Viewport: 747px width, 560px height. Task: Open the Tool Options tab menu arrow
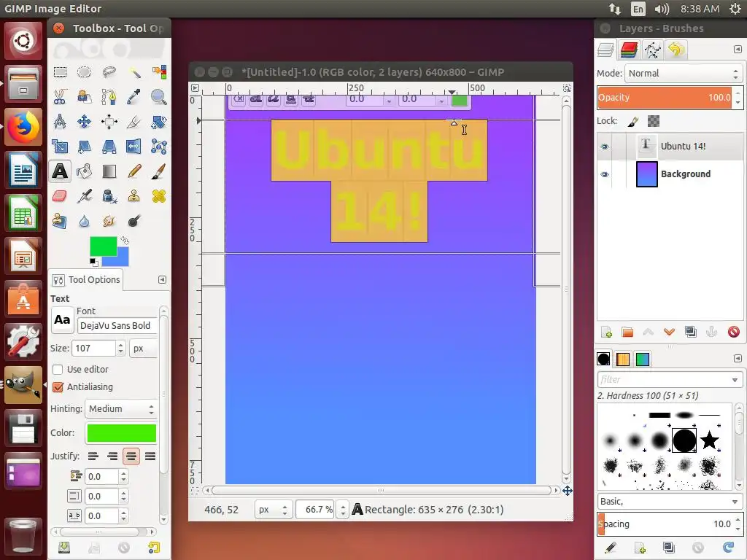coord(163,279)
